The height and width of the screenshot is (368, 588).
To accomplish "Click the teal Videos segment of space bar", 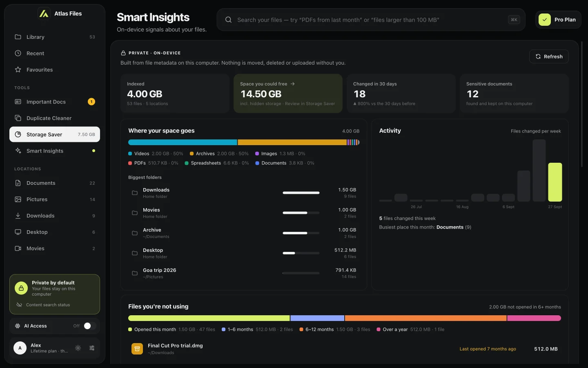I will [x=183, y=142].
